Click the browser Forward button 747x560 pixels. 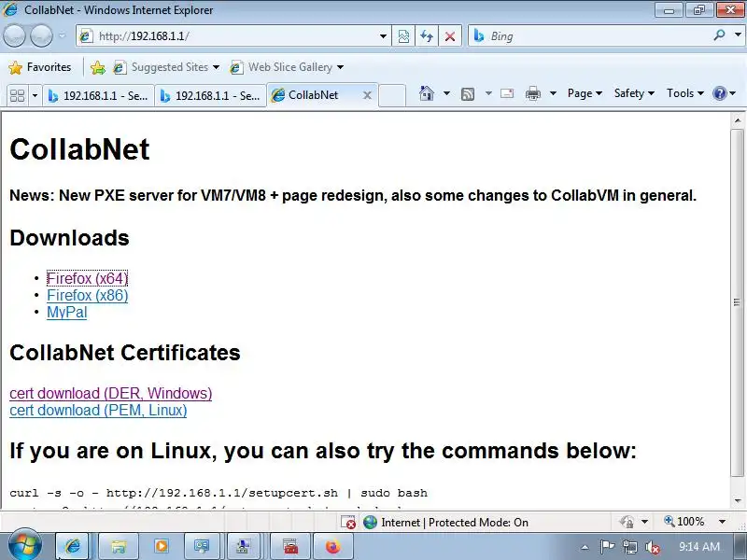(41, 36)
